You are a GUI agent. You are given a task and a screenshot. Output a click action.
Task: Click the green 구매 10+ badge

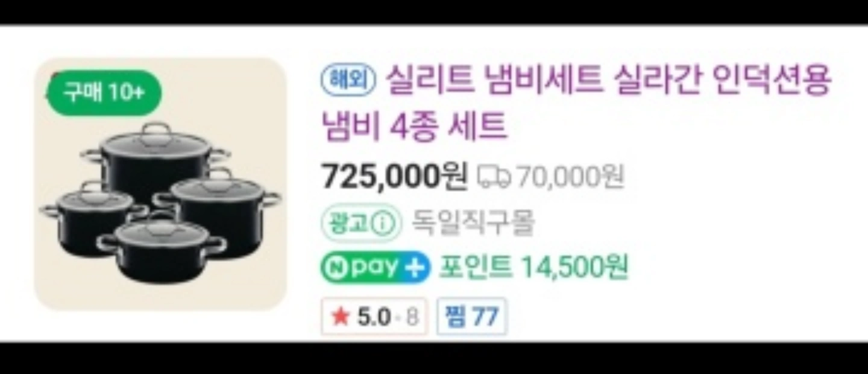click(104, 93)
